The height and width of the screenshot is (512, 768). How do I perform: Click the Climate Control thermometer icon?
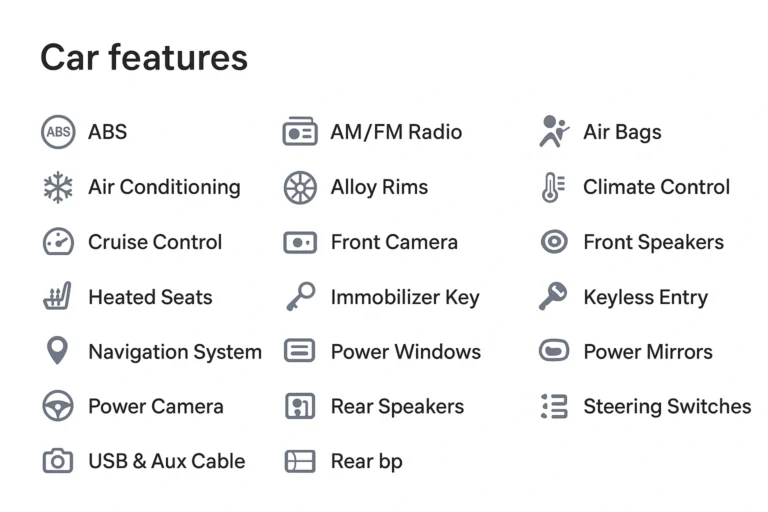pyautogui.click(x=553, y=187)
